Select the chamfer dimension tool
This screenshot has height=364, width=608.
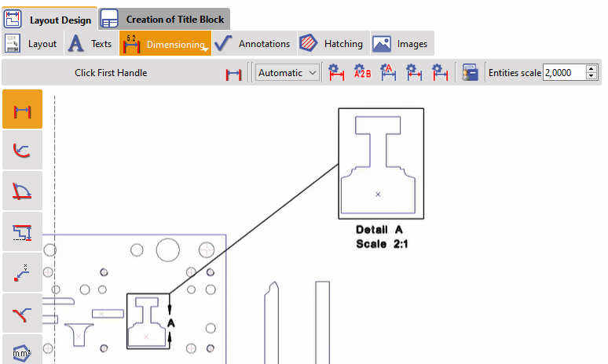[23, 314]
